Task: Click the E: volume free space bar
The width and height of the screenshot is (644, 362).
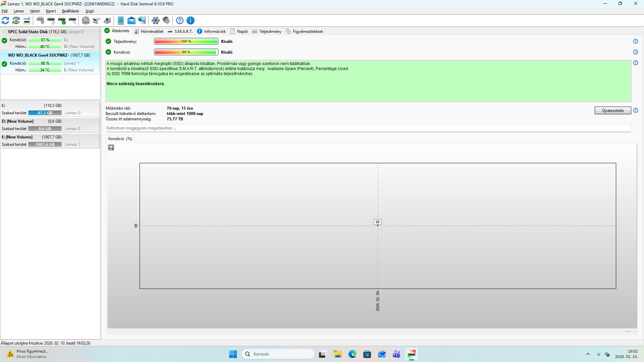Action: 45,144
